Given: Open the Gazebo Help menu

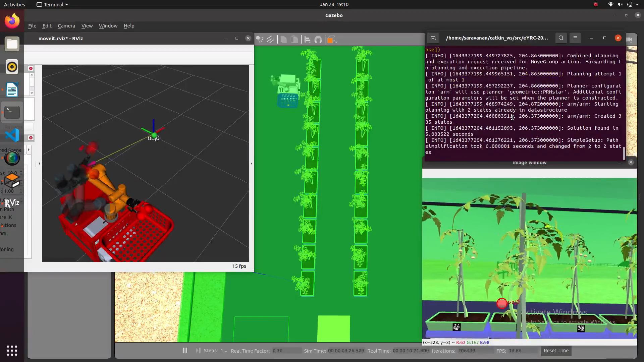Looking at the screenshot, I should (129, 26).
